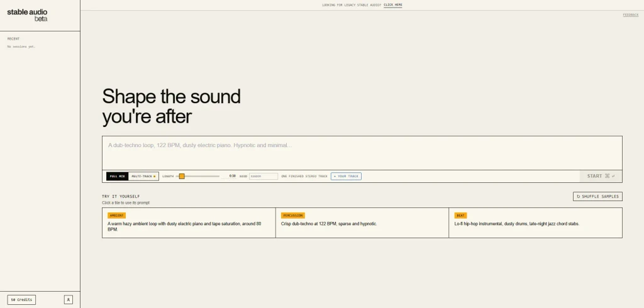Open the user account icon

(x=68, y=300)
